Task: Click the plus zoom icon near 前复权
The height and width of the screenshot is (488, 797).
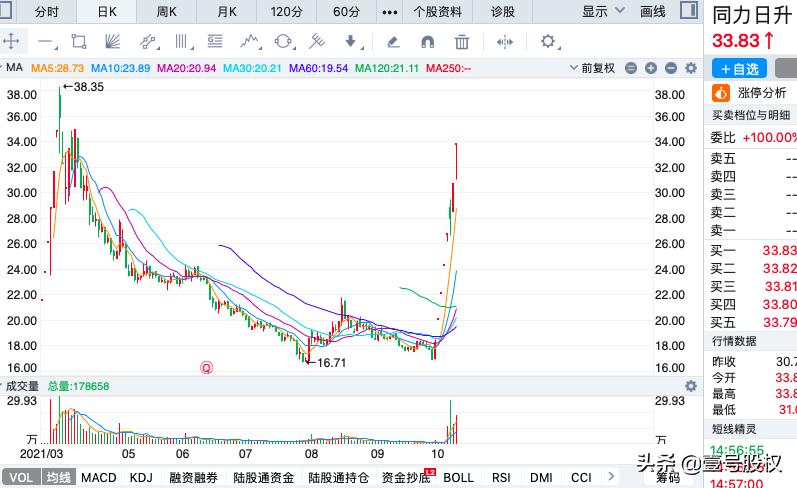Action: (x=651, y=68)
